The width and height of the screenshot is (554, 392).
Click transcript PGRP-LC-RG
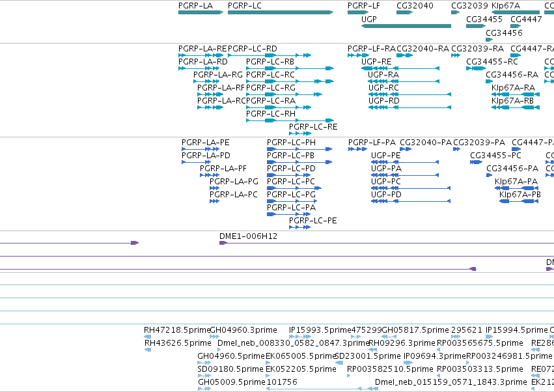284,94
